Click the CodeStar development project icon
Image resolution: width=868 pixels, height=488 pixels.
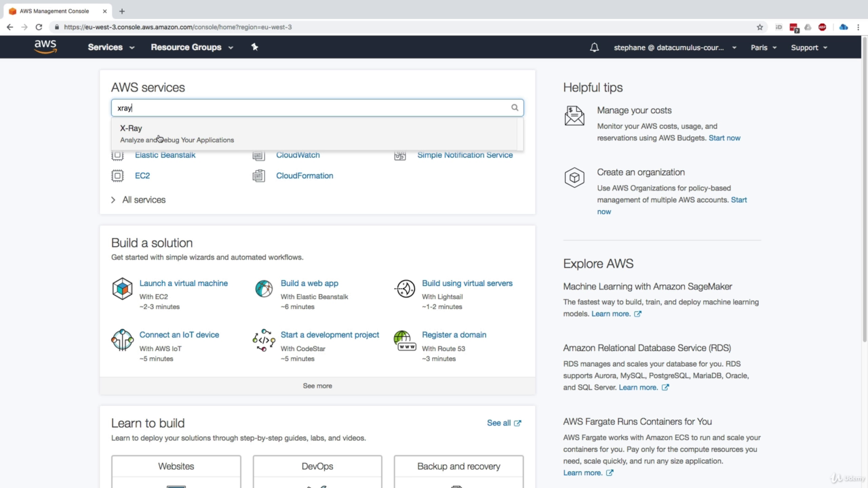point(264,340)
